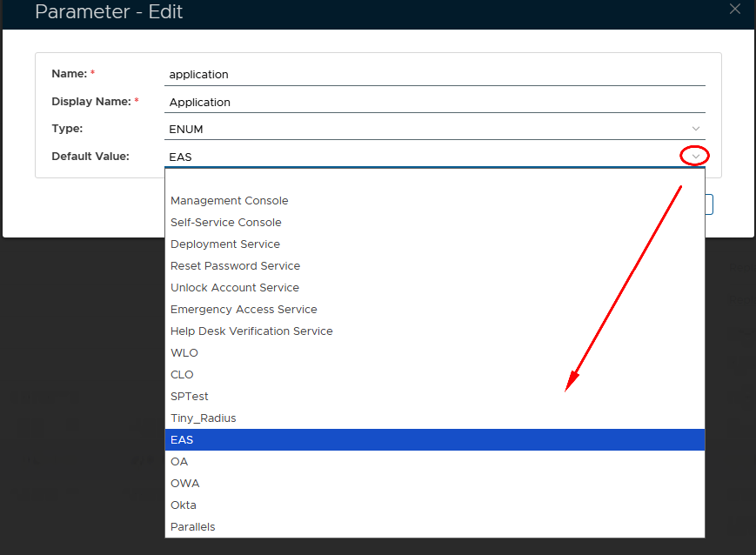Select WLO as default value
756x555 pixels.
click(x=184, y=353)
